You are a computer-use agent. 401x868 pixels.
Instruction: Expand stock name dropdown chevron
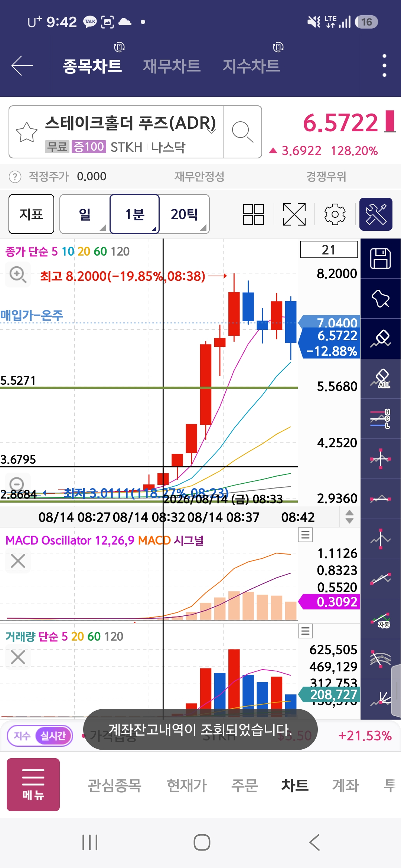pos(212,131)
